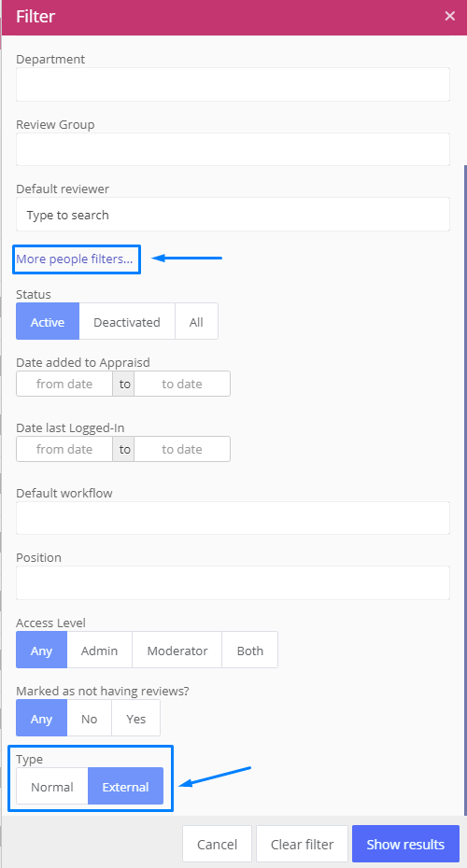The height and width of the screenshot is (868, 467).
Task: Select Yes for marked as not having reviews
Action: [x=135, y=718]
